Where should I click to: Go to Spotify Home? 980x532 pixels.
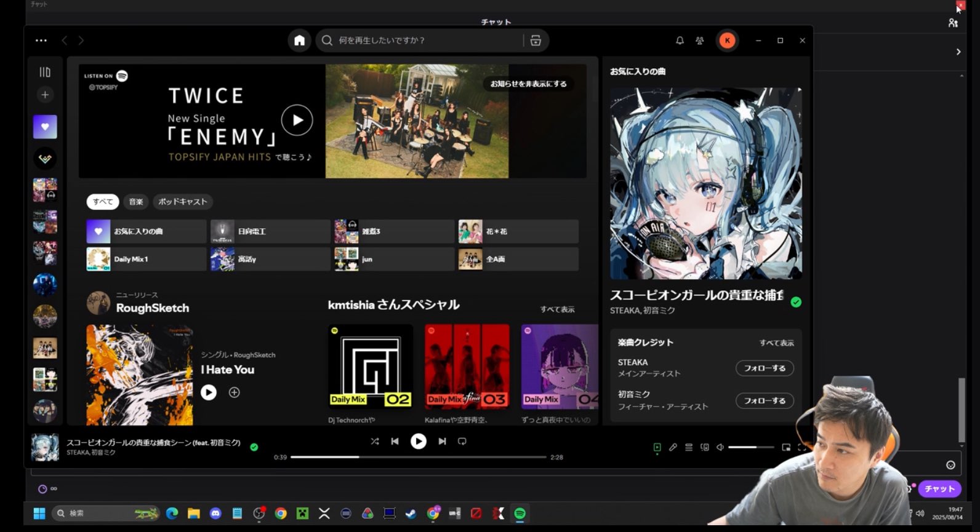[x=299, y=41]
